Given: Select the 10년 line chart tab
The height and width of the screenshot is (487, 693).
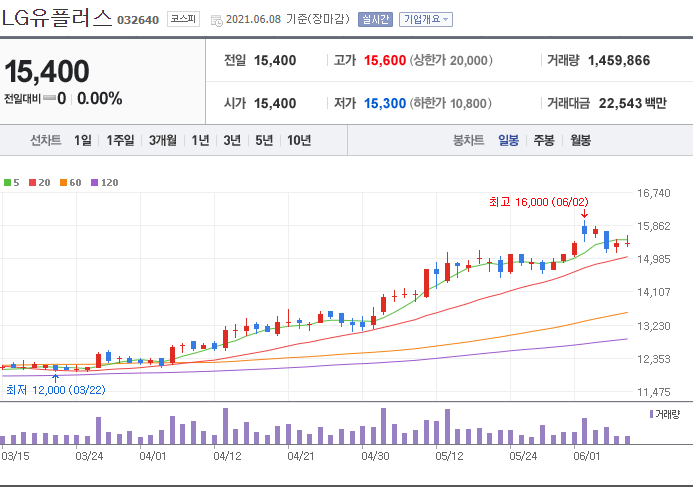Looking at the screenshot, I should point(299,141).
